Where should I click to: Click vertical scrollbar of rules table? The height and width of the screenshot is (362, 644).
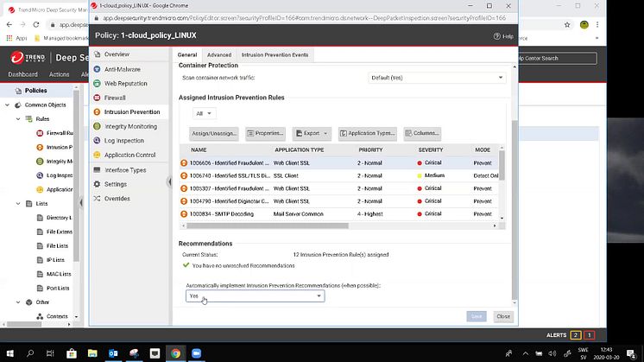point(502,165)
